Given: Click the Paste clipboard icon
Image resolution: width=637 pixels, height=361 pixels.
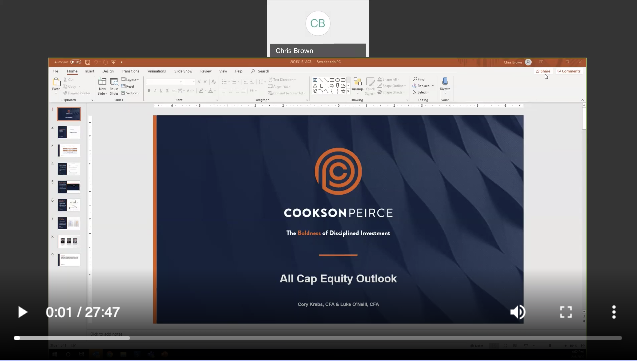Looking at the screenshot, I should (x=56, y=84).
